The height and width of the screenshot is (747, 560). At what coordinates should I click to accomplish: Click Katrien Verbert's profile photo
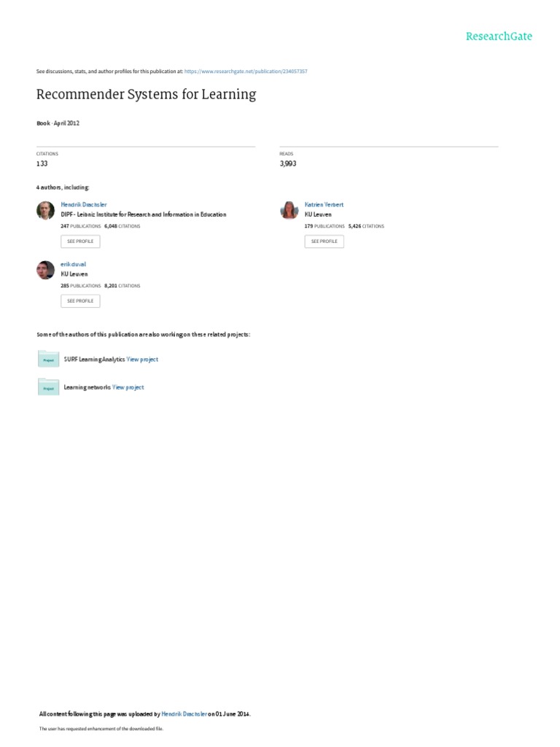point(289,210)
